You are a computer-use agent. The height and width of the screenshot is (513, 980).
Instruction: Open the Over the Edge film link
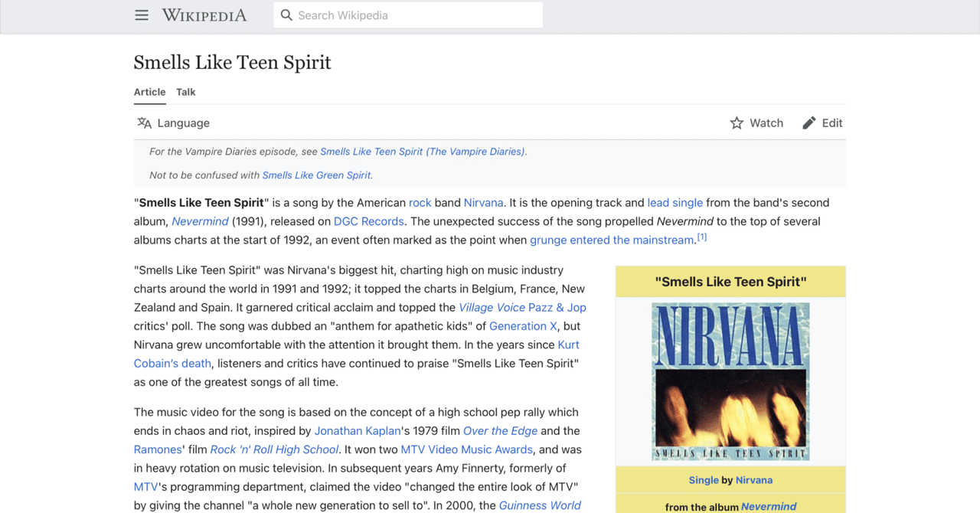pyautogui.click(x=500, y=431)
